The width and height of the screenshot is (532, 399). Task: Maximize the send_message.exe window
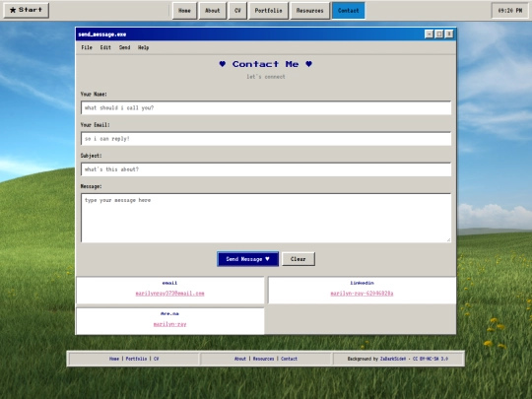click(x=438, y=33)
